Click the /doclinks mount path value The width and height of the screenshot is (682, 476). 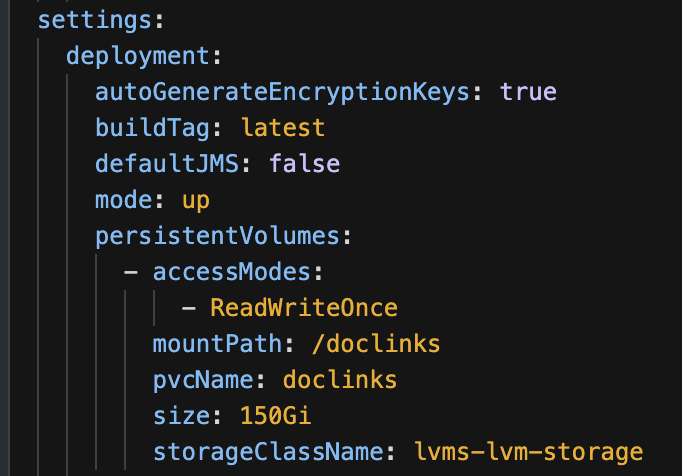pyautogui.click(x=376, y=344)
